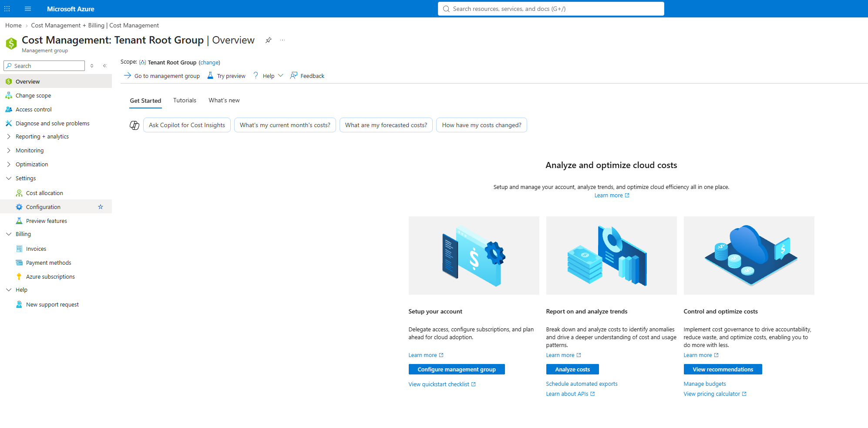Screen dimensions: 868x428
Task: Focus the global search resources field
Action: click(551, 9)
